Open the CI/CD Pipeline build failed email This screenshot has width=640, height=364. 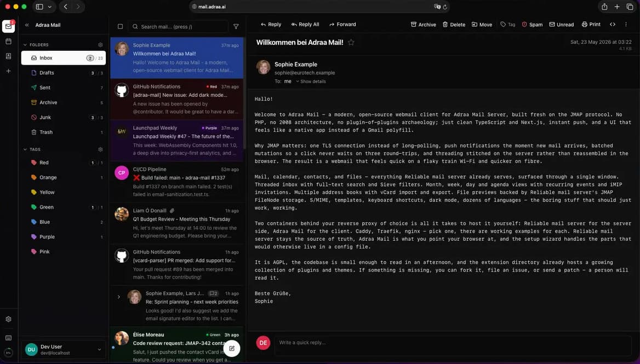coord(177,182)
